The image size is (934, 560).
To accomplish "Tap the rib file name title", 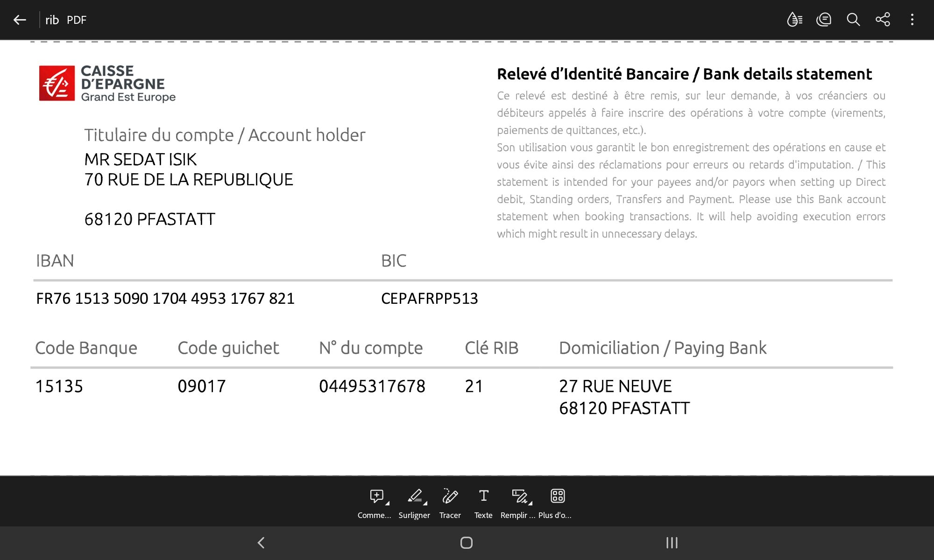I will click(x=52, y=20).
